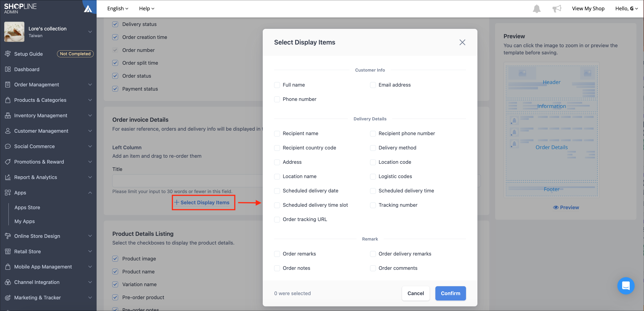Image resolution: width=644 pixels, height=311 pixels.
Task: Click the Channel Integration icon
Action: tap(8, 282)
